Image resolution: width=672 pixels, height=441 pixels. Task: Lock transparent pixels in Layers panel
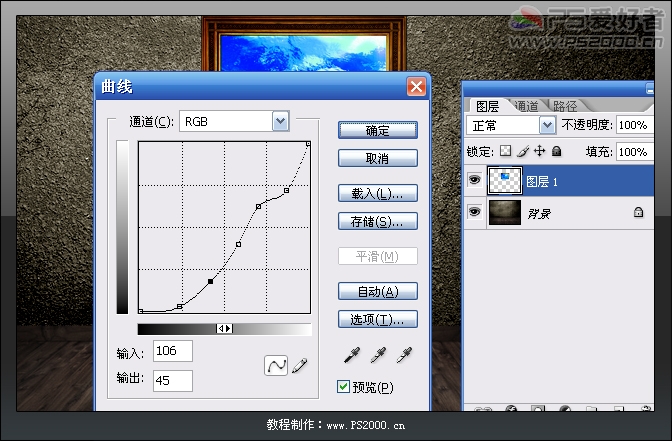(x=506, y=151)
